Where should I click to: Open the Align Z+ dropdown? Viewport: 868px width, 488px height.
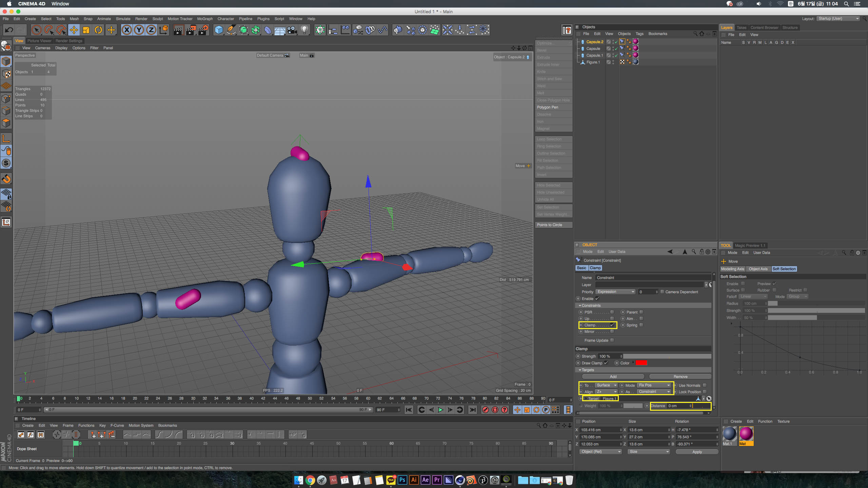(606, 392)
